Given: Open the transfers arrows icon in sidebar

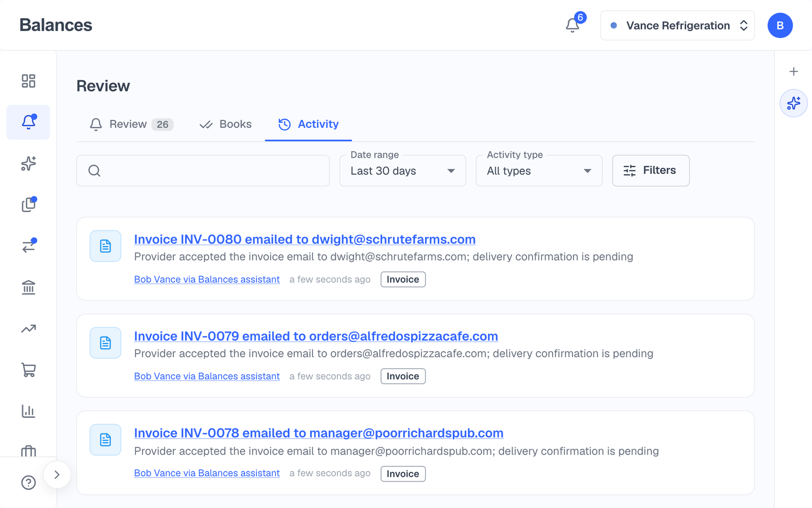Looking at the screenshot, I should point(28,246).
